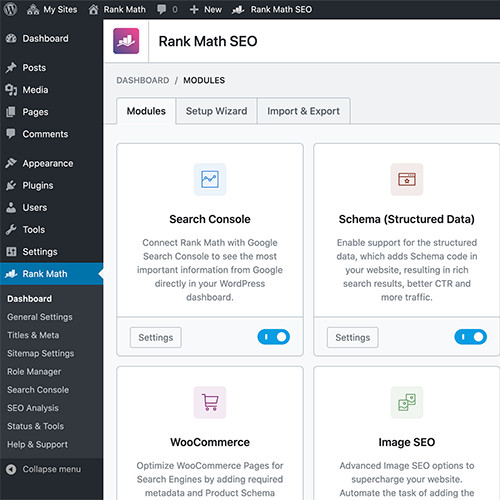Open Search Console module Settings button
This screenshot has height=500, width=500.
[156, 337]
